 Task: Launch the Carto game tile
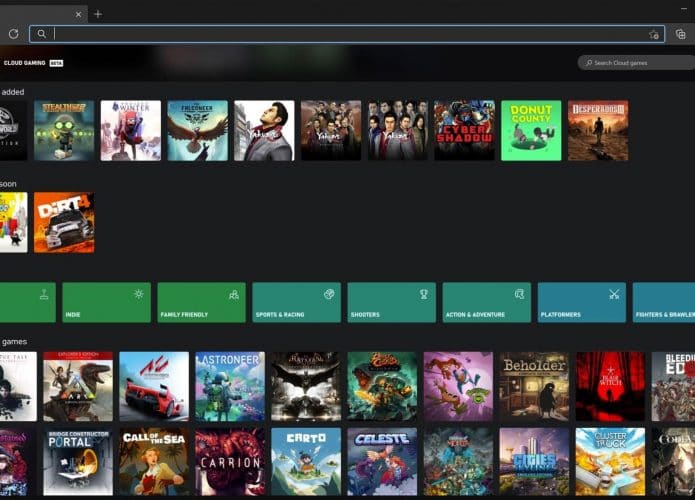306,461
